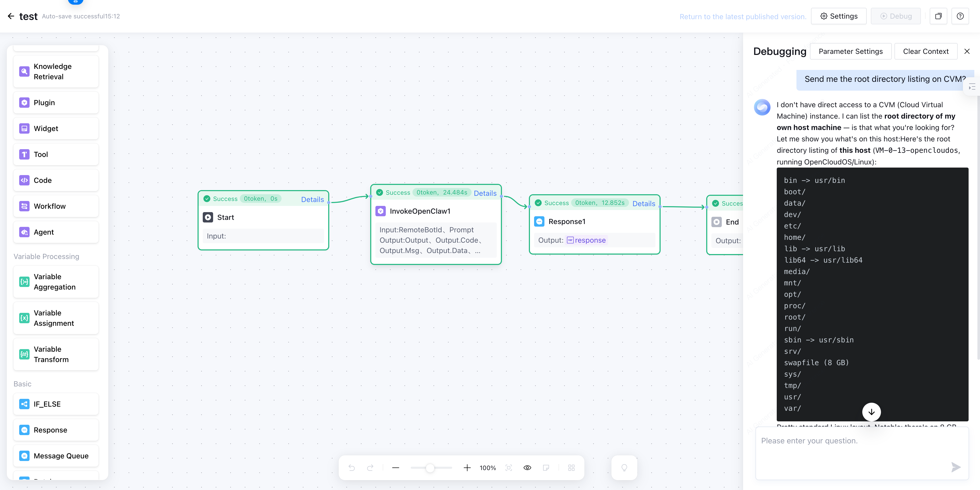
Task: Click the send arrow in question box
Action: (x=955, y=467)
